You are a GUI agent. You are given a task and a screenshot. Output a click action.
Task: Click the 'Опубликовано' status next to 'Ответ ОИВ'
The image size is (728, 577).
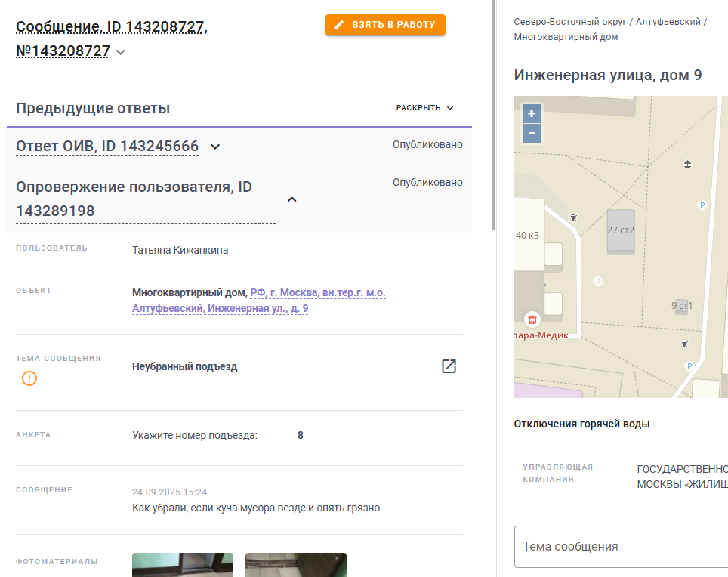427,144
